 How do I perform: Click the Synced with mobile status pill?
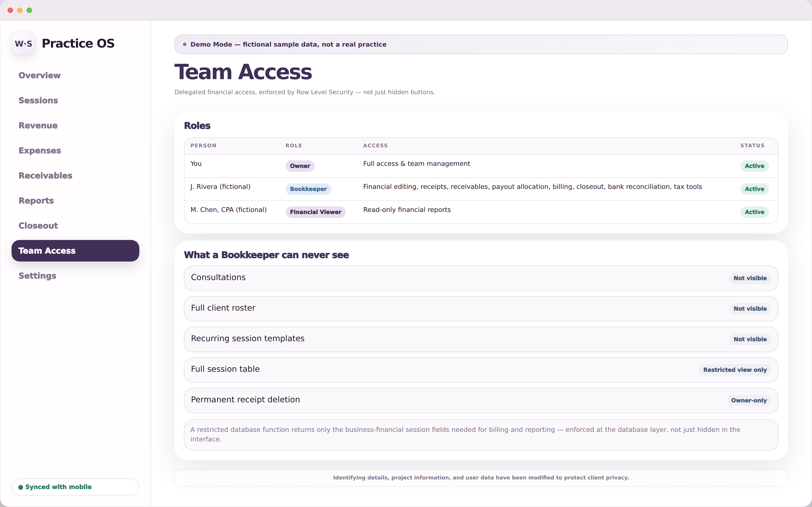75,486
